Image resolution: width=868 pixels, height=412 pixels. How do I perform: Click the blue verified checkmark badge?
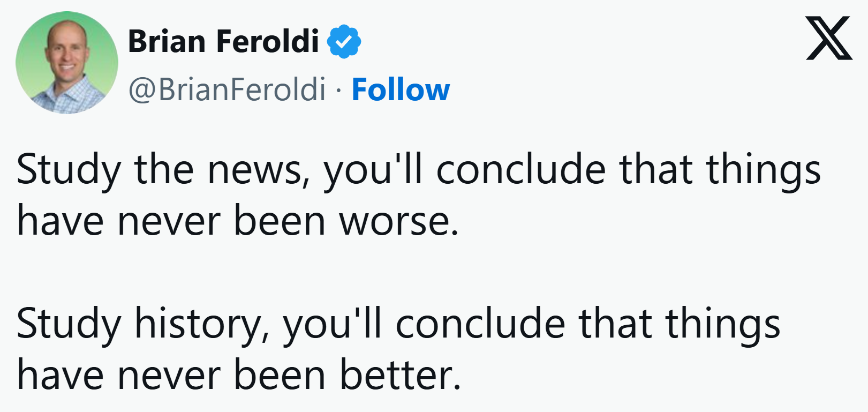pyautogui.click(x=344, y=41)
